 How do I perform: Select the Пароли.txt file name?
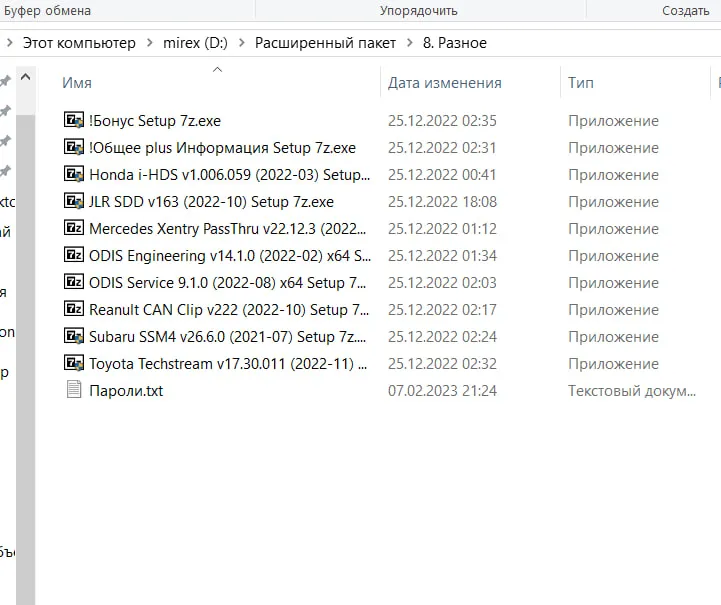(126, 391)
